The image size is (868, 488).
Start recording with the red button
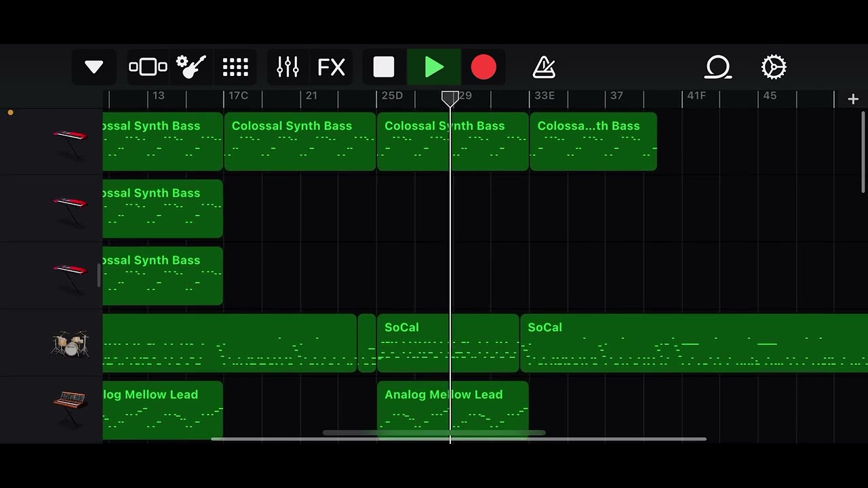(x=484, y=67)
